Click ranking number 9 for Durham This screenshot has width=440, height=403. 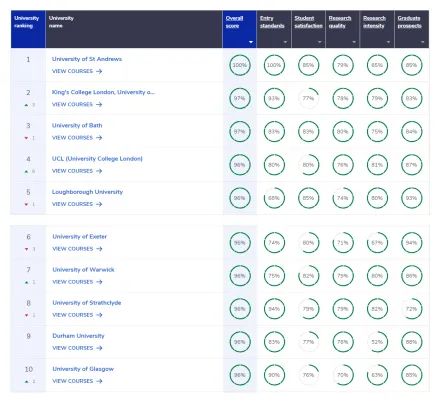tap(28, 336)
